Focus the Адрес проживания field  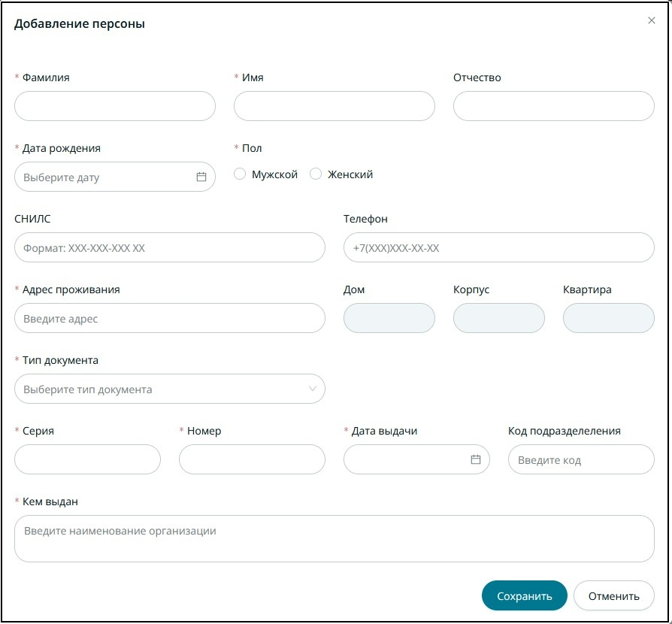(x=170, y=318)
